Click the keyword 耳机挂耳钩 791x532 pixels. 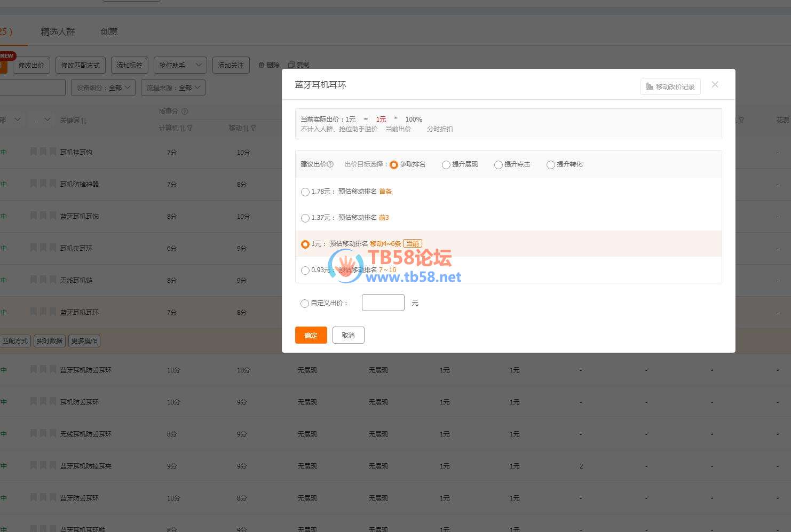(x=76, y=152)
